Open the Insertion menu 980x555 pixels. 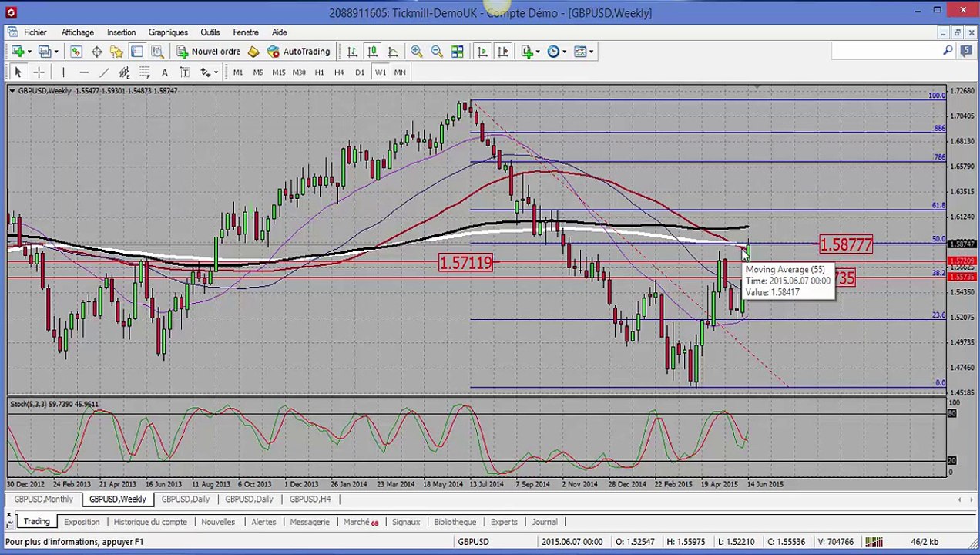coord(121,32)
